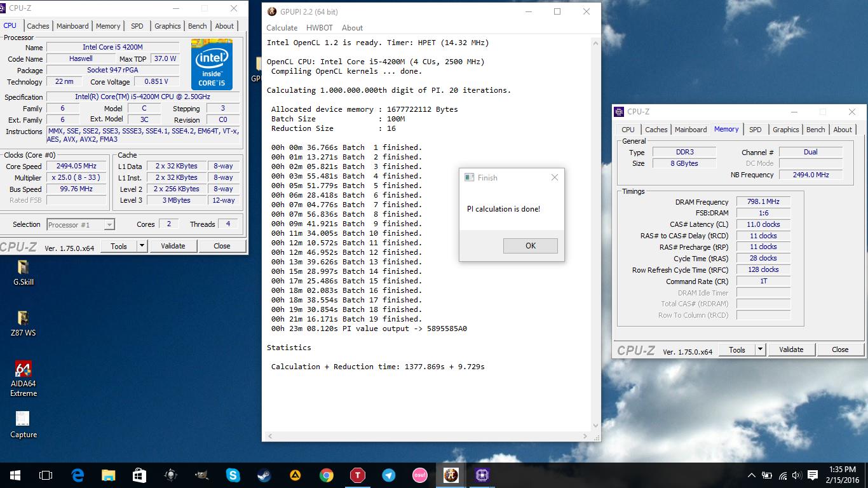Screen dimensions: 868x488
Task: Launch Google Chrome from the taskbar
Action: pos(327,475)
